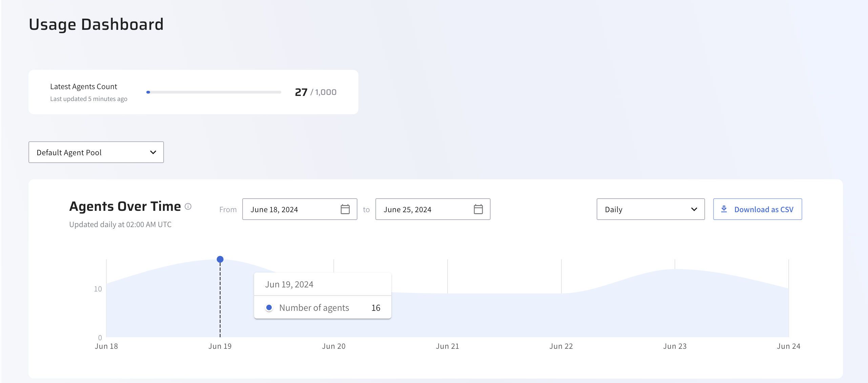The height and width of the screenshot is (383, 868).
Task: Click the 27 agents count value
Action: tap(301, 92)
